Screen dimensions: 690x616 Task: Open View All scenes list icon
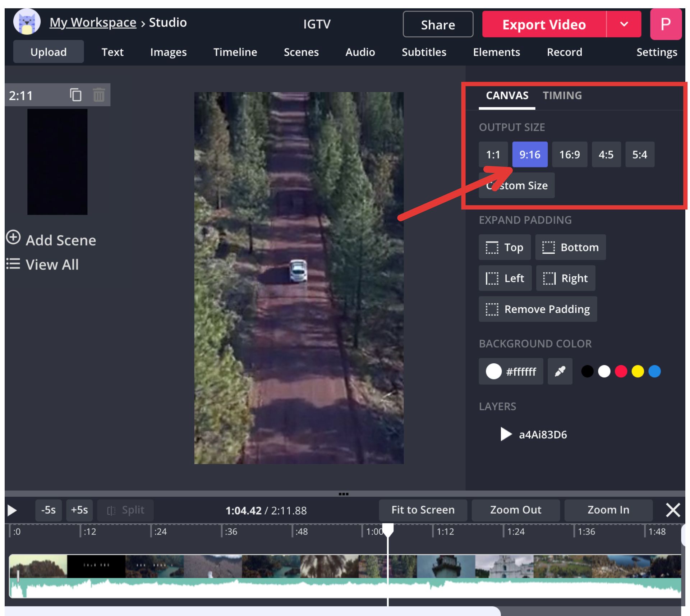[13, 264]
